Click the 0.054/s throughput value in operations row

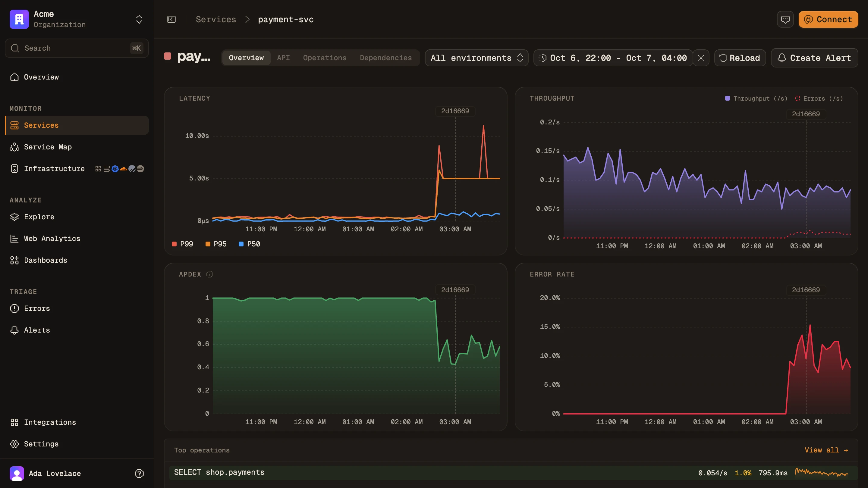click(713, 473)
